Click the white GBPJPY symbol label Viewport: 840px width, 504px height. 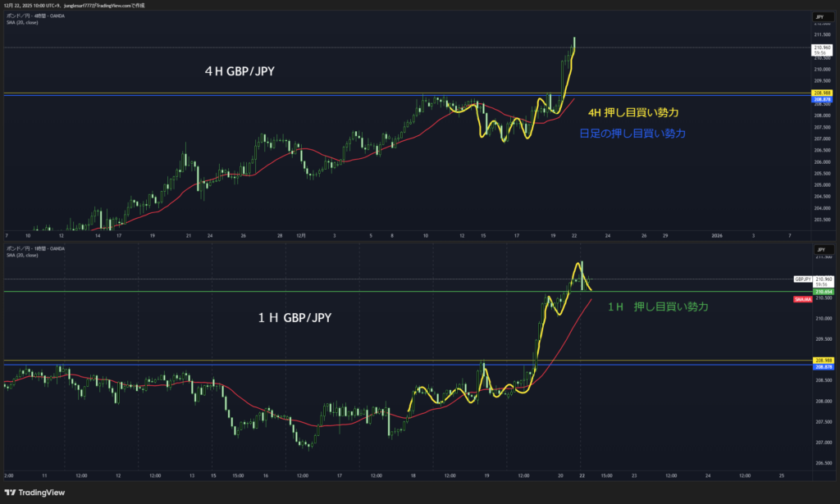click(x=802, y=279)
